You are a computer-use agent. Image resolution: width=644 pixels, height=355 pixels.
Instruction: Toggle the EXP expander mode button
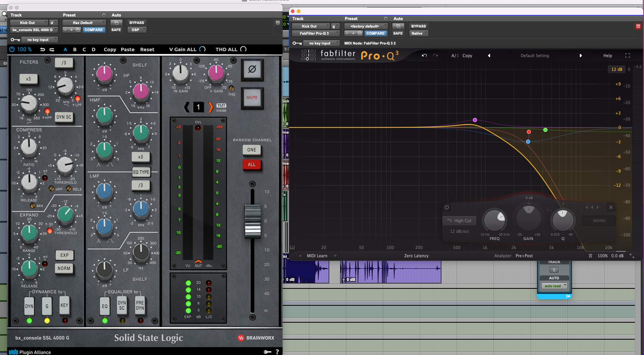(x=65, y=255)
